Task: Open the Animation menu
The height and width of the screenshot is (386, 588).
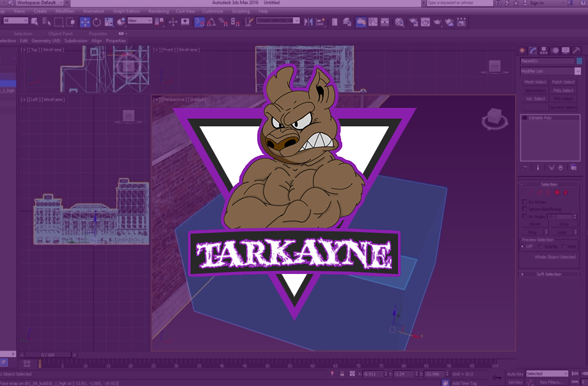Action: point(93,11)
